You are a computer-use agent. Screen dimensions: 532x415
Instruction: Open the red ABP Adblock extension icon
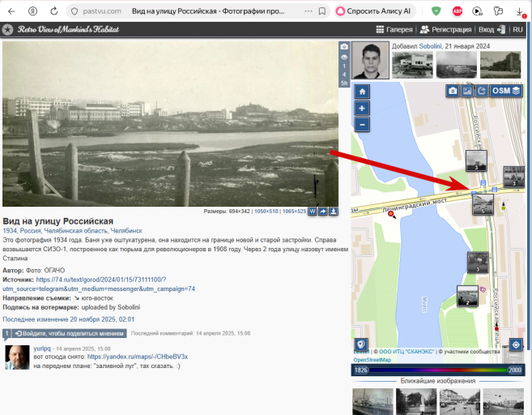click(x=458, y=11)
